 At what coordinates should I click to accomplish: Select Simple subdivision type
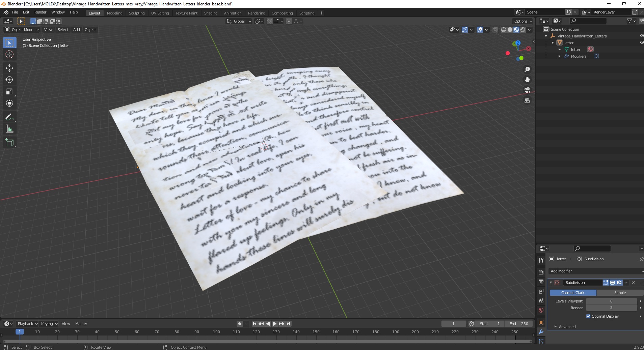[x=620, y=293]
